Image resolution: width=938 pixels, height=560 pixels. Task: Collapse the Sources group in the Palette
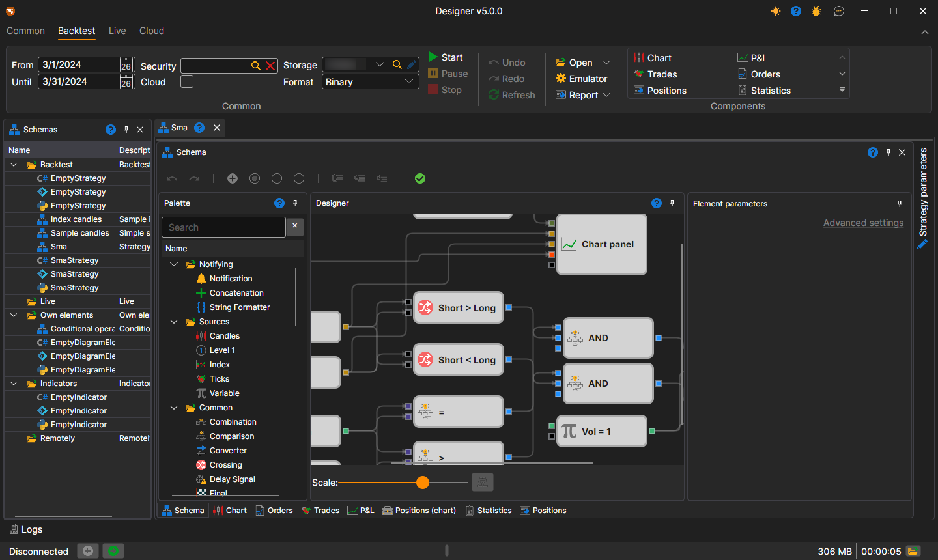pos(174,322)
